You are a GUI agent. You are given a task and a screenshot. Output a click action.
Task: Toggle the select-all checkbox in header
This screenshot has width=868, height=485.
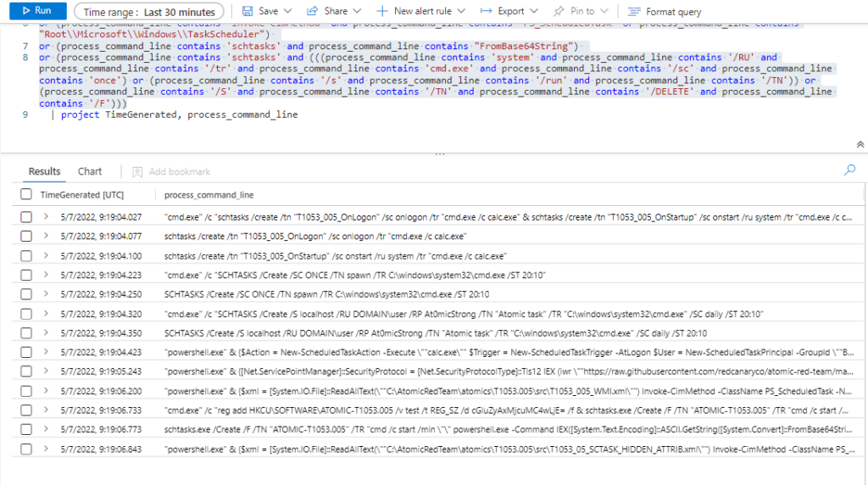pyautogui.click(x=26, y=195)
